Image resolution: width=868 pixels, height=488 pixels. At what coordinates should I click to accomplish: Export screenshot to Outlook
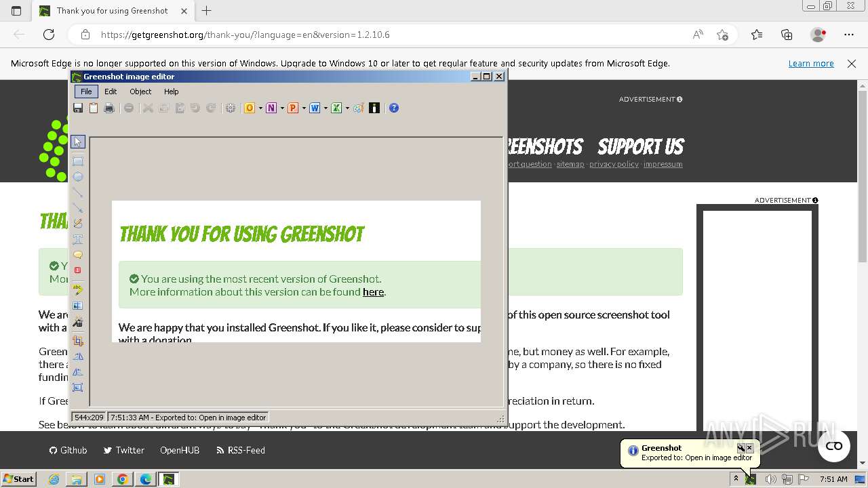(x=250, y=108)
